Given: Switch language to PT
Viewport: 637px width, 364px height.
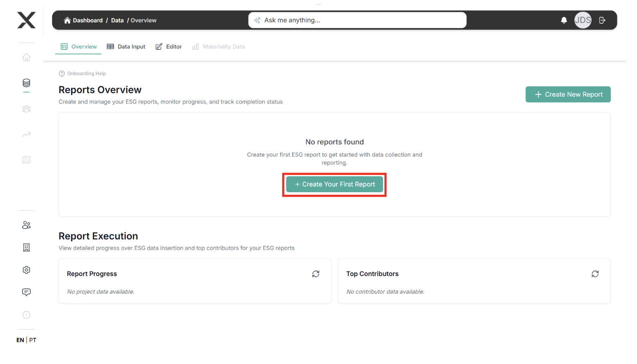Looking at the screenshot, I should pyautogui.click(x=33, y=340).
